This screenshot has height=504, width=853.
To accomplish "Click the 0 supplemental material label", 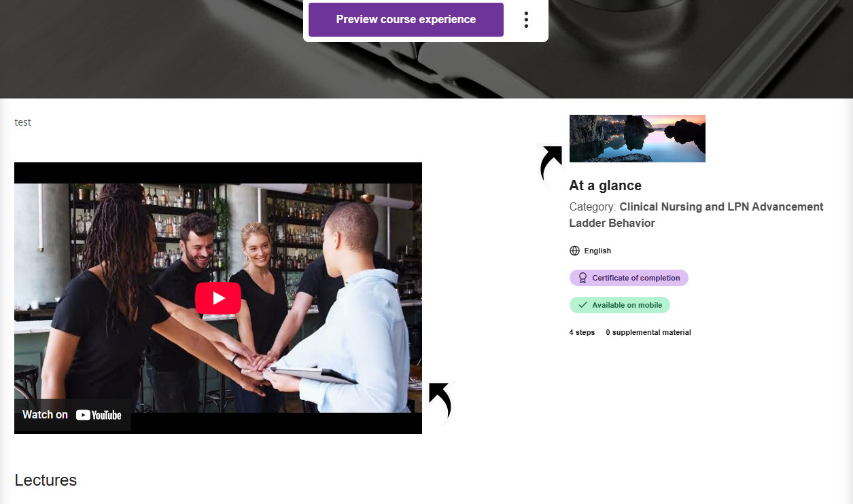I will (x=648, y=332).
